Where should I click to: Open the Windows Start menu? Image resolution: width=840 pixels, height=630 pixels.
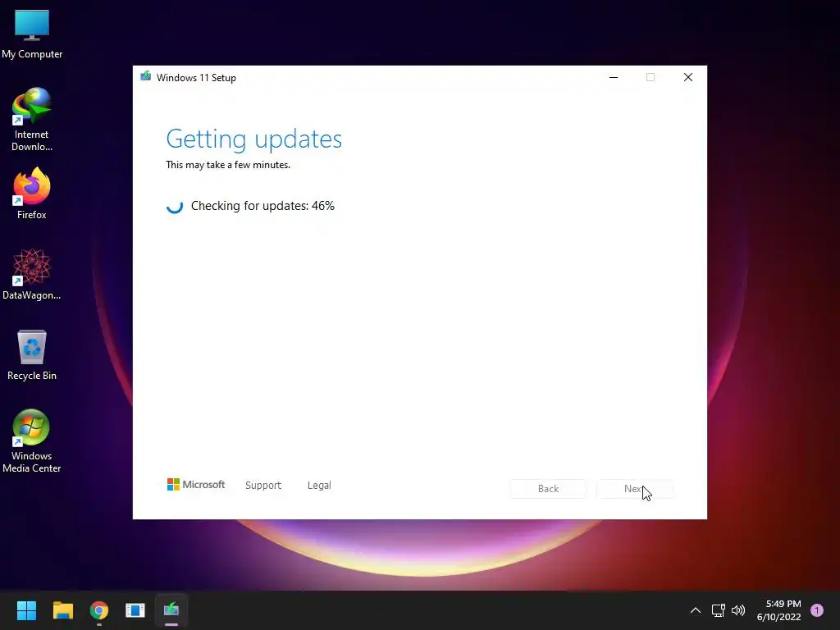[26, 610]
